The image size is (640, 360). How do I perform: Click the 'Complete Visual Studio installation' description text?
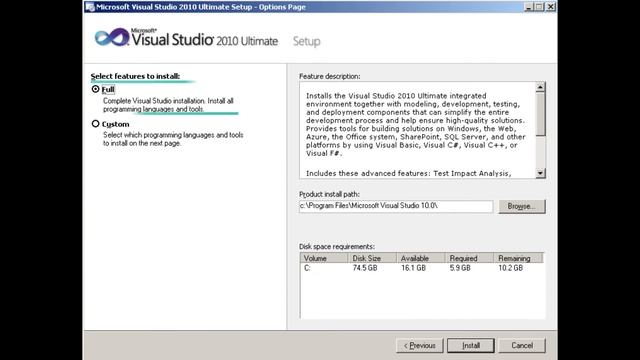coord(168,105)
